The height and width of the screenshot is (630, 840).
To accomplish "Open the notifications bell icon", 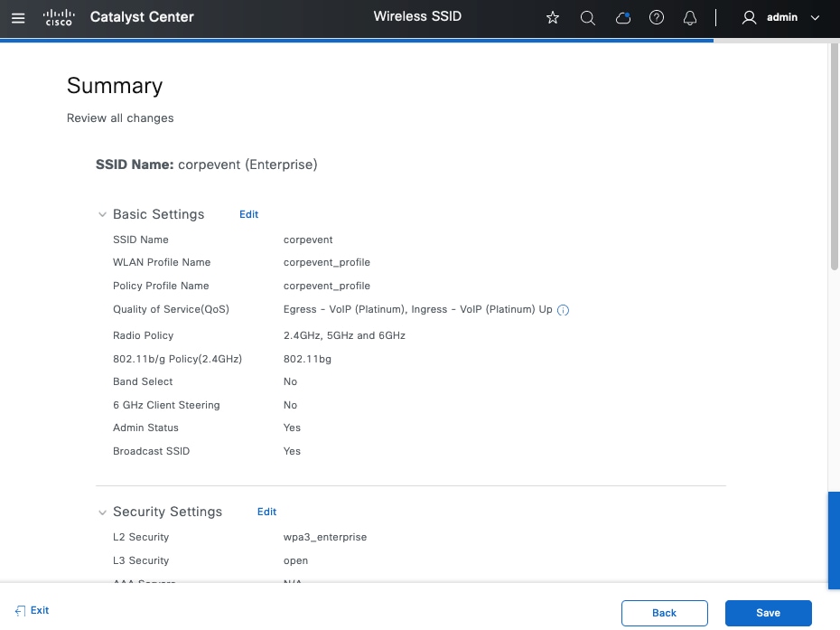I will [x=690, y=18].
